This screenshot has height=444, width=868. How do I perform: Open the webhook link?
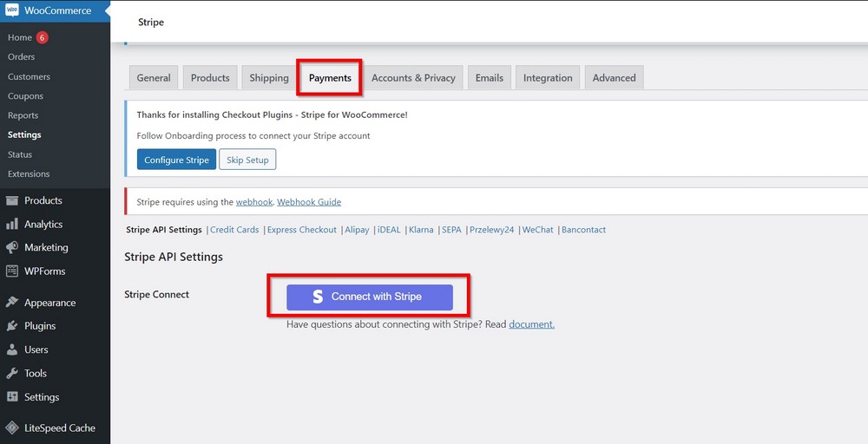pyautogui.click(x=254, y=202)
